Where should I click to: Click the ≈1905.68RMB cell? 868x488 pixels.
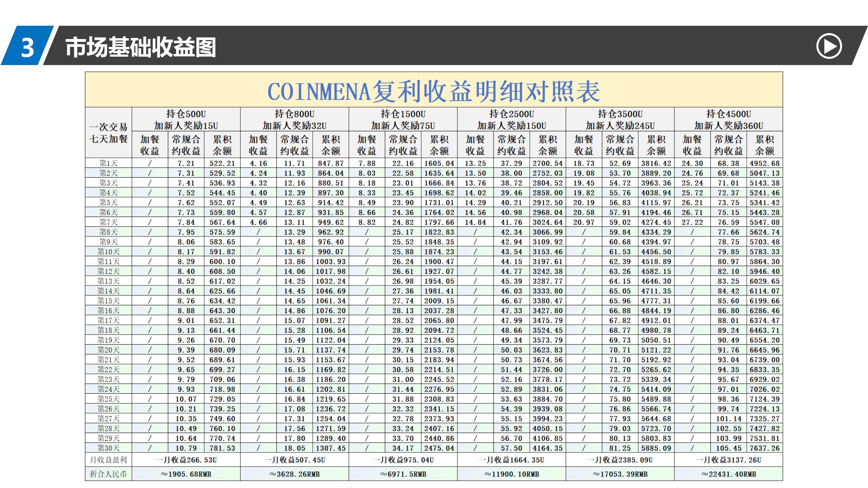pyautogui.click(x=186, y=474)
